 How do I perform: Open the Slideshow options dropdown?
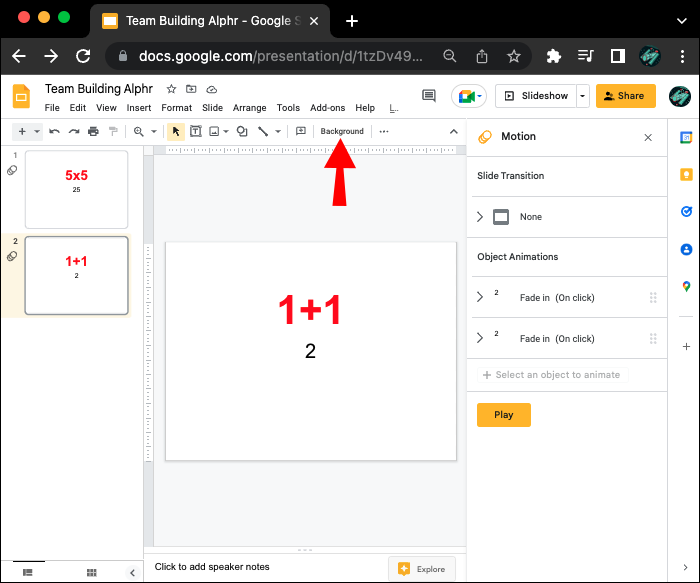coord(583,96)
